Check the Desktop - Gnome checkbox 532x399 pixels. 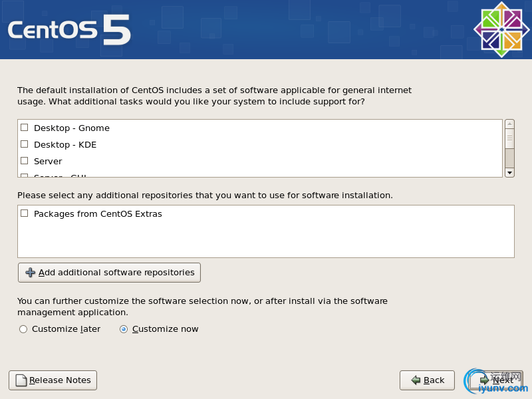(25, 128)
